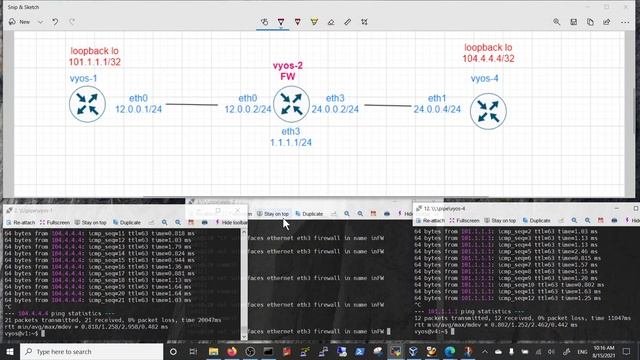Save the snip with Save icon
This screenshot has width=640, height=360.
pyautogui.click(x=573, y=22)
